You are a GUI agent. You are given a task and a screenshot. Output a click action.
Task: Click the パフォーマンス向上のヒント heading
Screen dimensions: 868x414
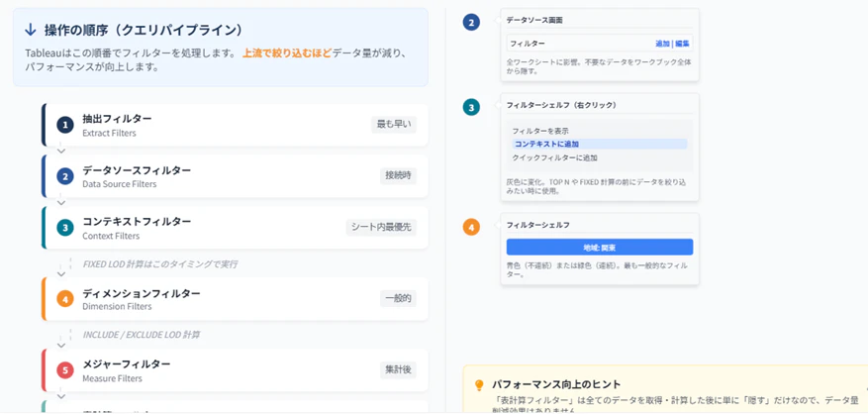pyautogui.click(x=556, y=384)
